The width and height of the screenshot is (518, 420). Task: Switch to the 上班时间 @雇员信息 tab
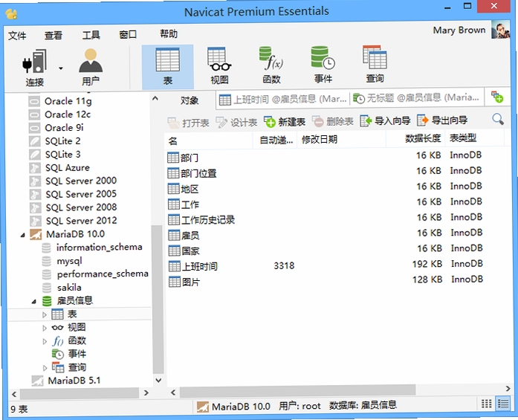(283, 99)
